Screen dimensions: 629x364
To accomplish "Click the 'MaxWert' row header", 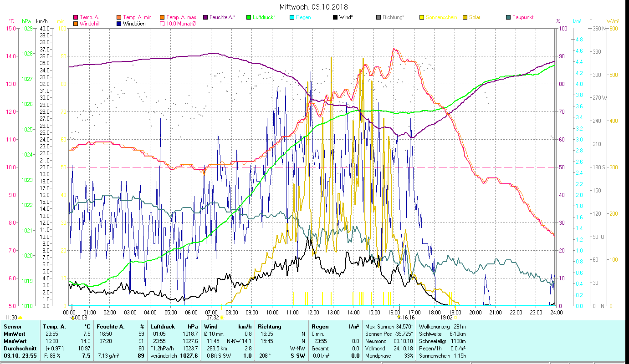I will 15,341.
